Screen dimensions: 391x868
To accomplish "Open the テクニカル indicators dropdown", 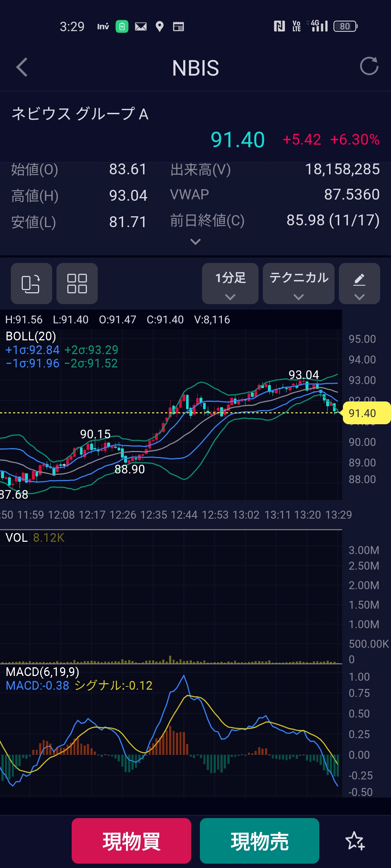I will [298, 284].
